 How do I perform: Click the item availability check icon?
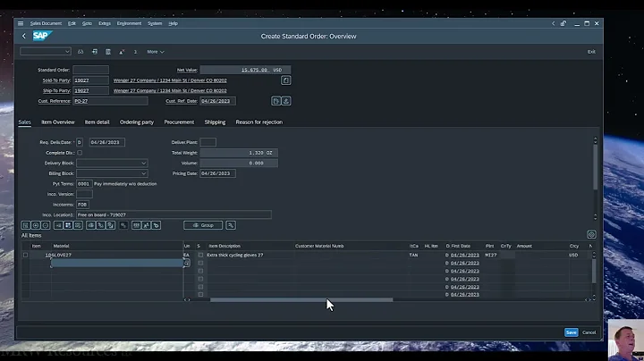[90, 225]
